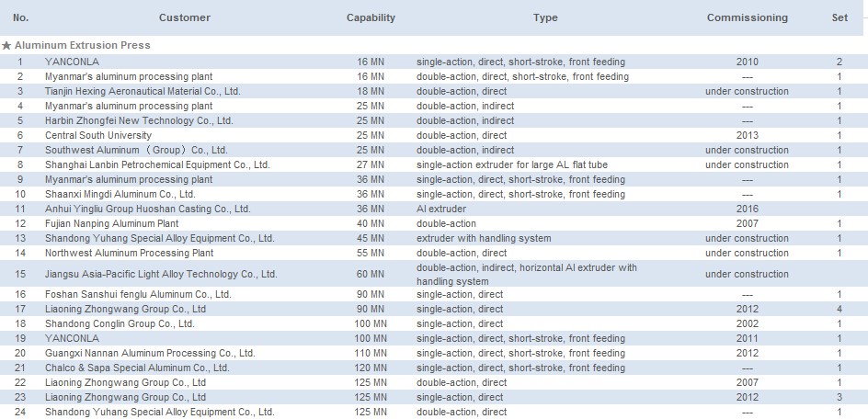Select Harbin Zhongfei New Technology Co., Ltd.
The width and height of the screenshot is (868, 419).
(x=139, y=120)
